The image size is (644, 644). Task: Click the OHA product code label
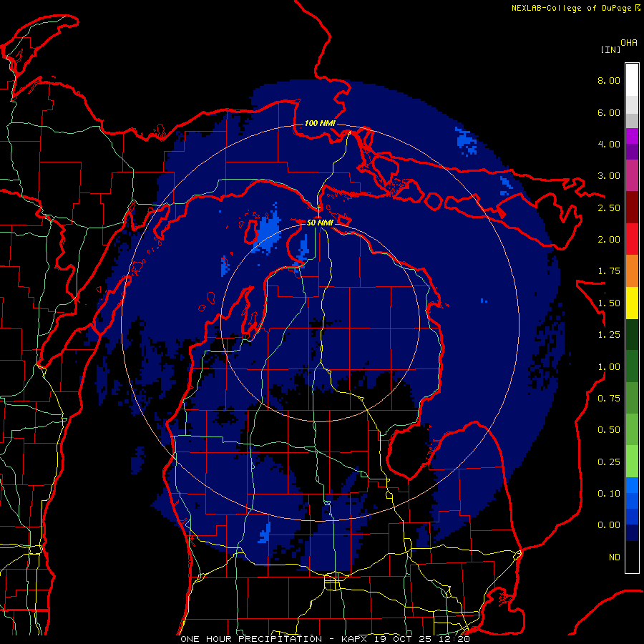pyautogui.click(x=629, y=43)
